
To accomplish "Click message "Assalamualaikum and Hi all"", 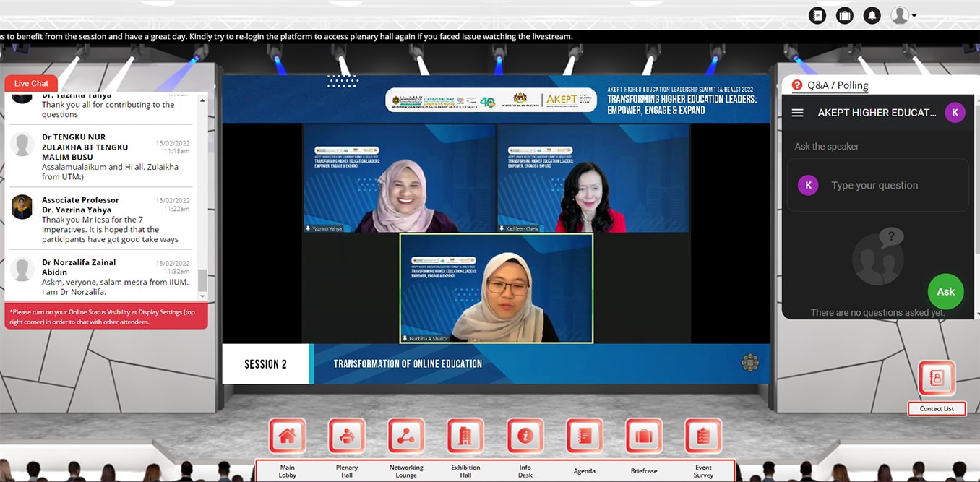I will click(110, 171).
